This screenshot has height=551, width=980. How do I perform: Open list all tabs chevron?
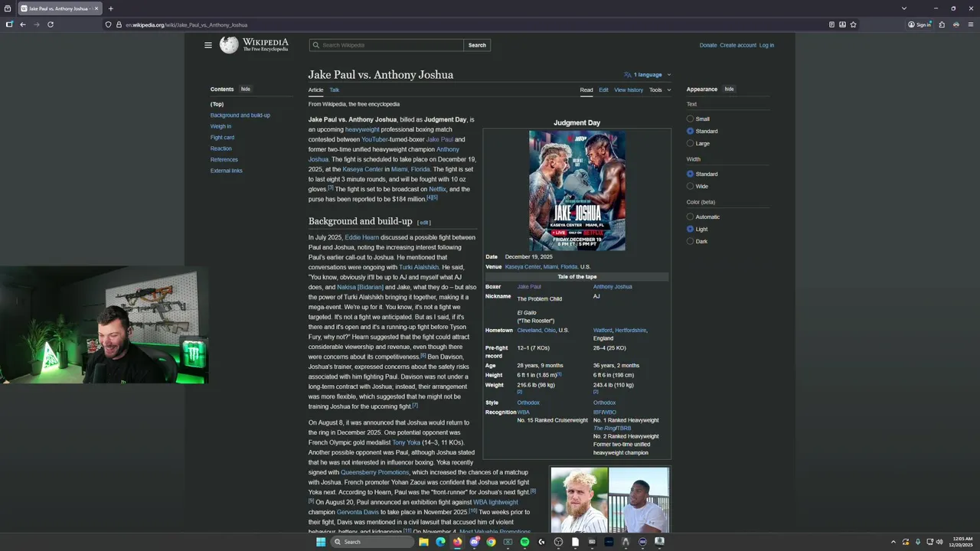pos(903,8)
